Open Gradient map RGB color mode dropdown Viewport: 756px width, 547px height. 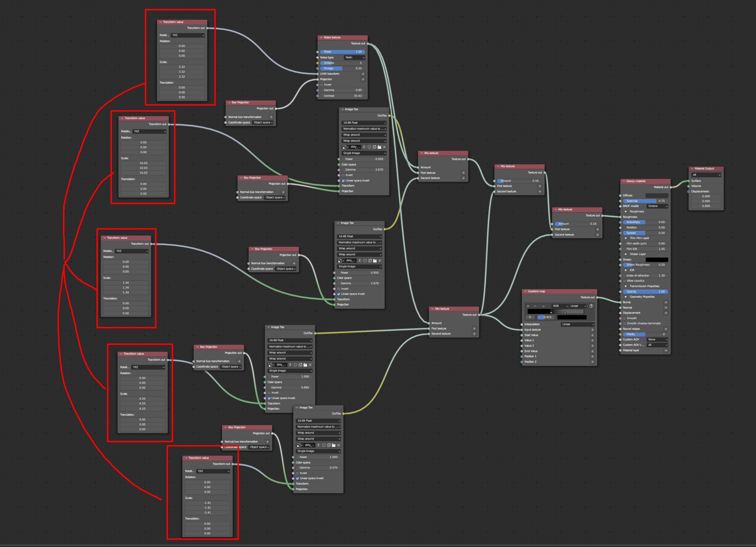(x=560, y=306)
